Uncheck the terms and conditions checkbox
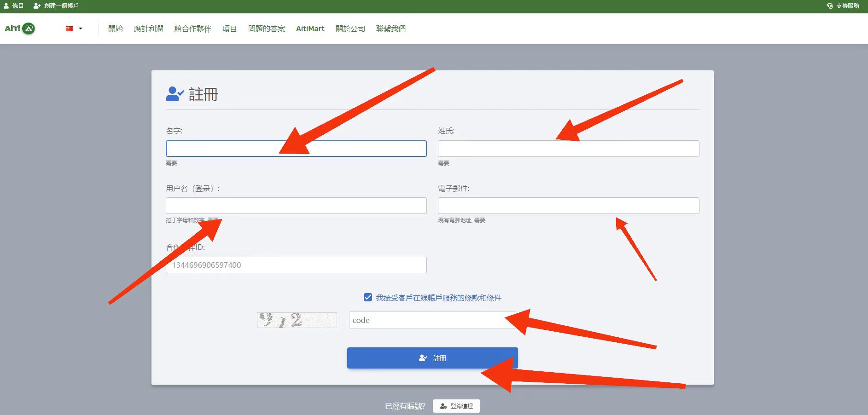 367,298
